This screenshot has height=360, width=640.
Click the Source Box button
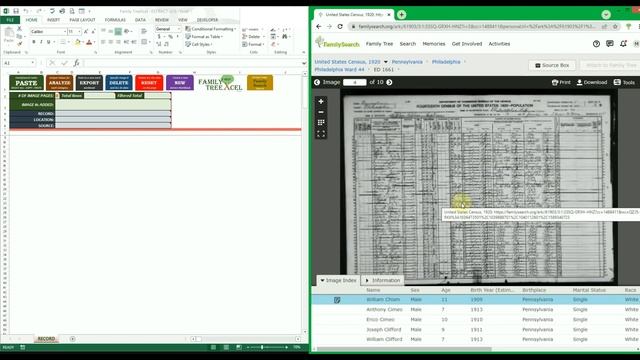(552, 65)
